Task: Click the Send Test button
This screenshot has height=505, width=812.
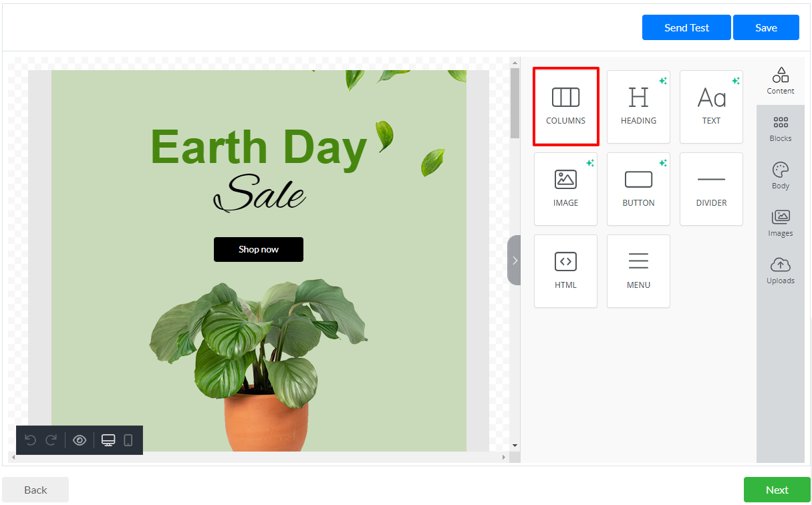Action: click(686, 27)
